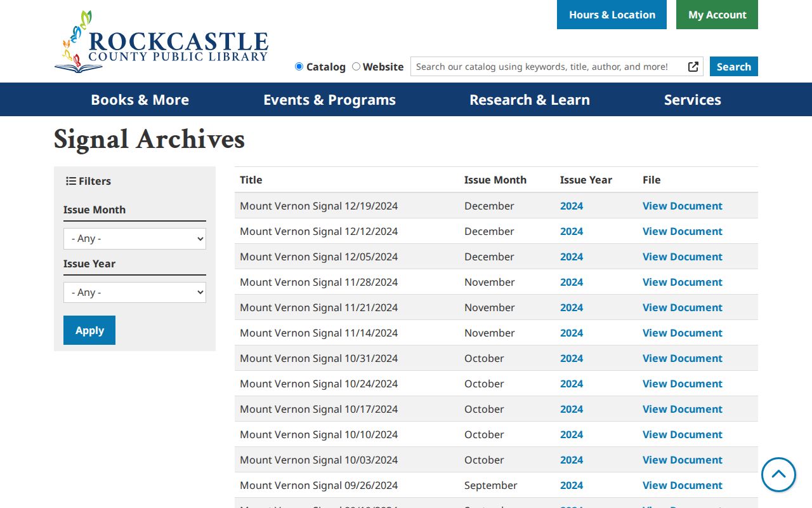View Document for 10/31/2024 issue
The height and width of the screenshot is (508, 812).
[683, 358]
